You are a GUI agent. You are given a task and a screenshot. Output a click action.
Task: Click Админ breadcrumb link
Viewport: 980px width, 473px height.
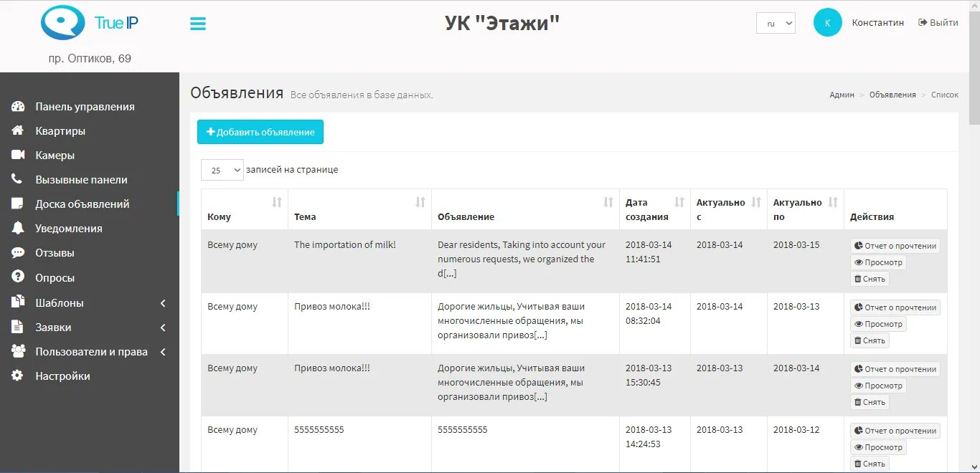842,95
